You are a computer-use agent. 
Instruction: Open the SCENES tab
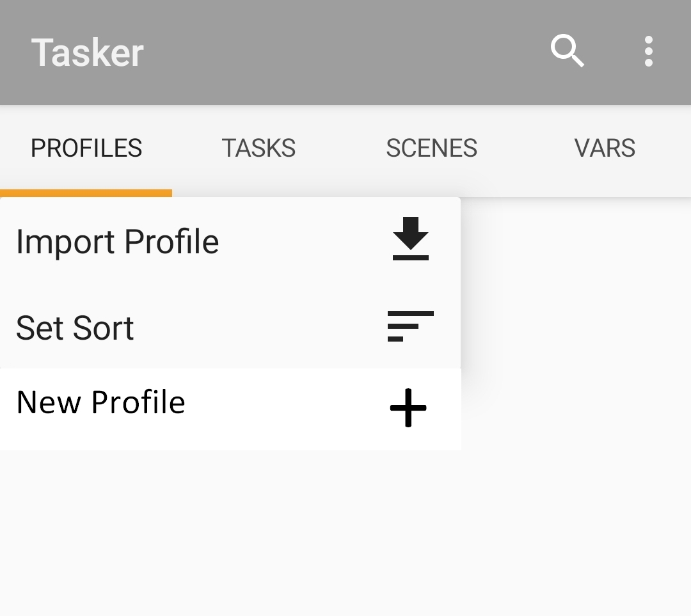click(431, 148)
